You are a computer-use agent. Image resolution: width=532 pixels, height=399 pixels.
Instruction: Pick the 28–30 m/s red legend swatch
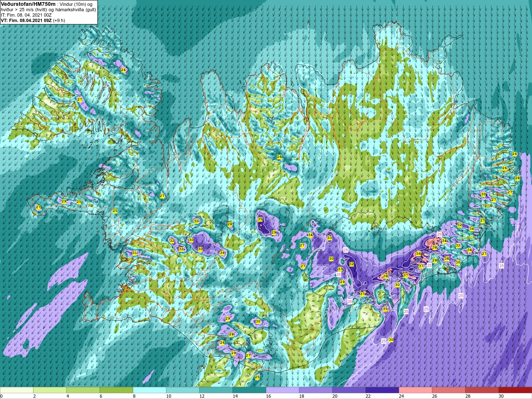[482, 390]
